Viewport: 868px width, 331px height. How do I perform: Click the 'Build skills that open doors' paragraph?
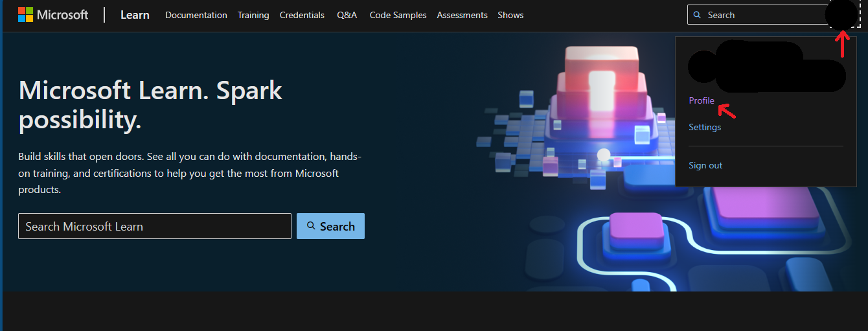point(190,173)
